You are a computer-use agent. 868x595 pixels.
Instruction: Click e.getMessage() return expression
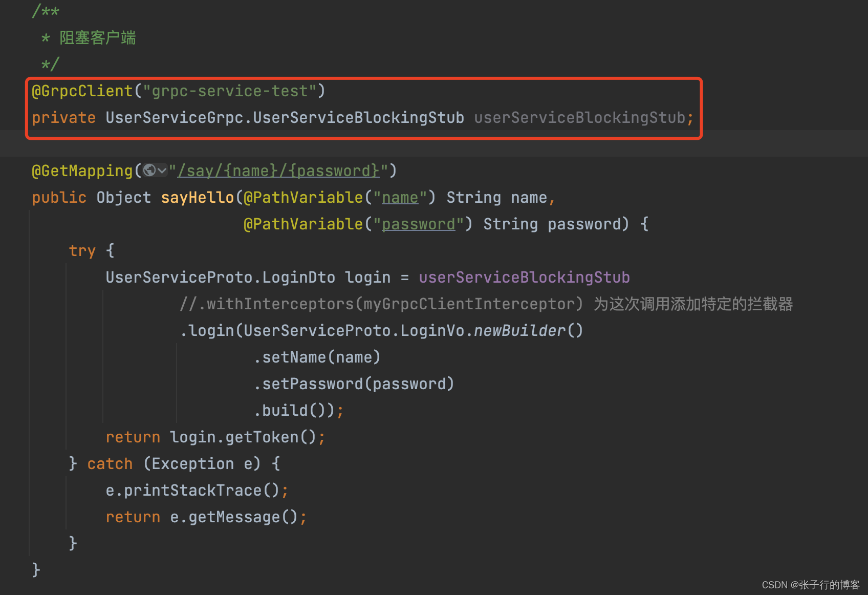click(x=234, y=517)
